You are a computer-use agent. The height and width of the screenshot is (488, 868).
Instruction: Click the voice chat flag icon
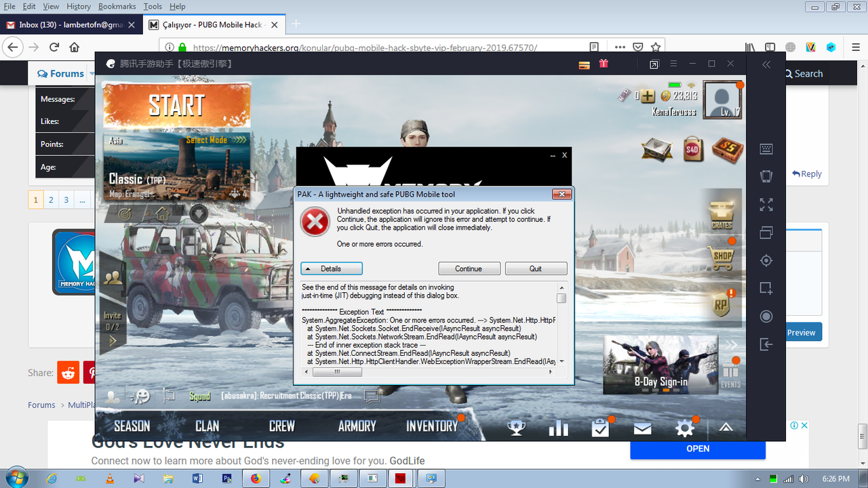point(170,396)
